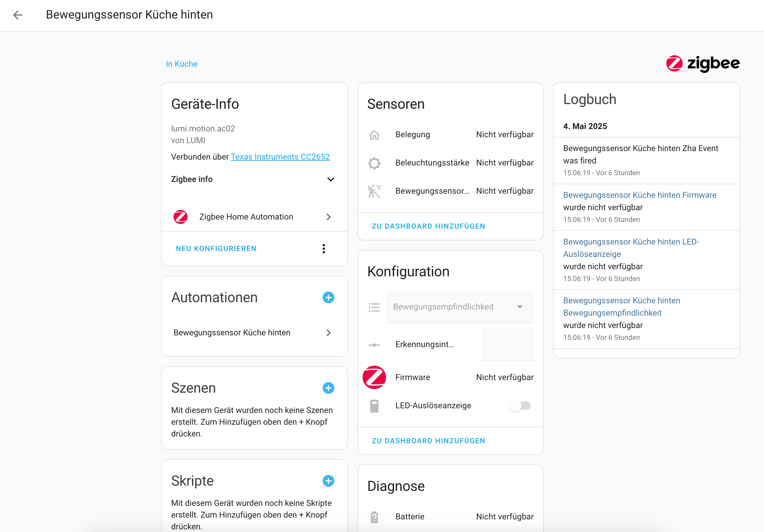Add a new scene with plus icon
Viewport: 764px width, 532px height.
click(x=328, y=388)
